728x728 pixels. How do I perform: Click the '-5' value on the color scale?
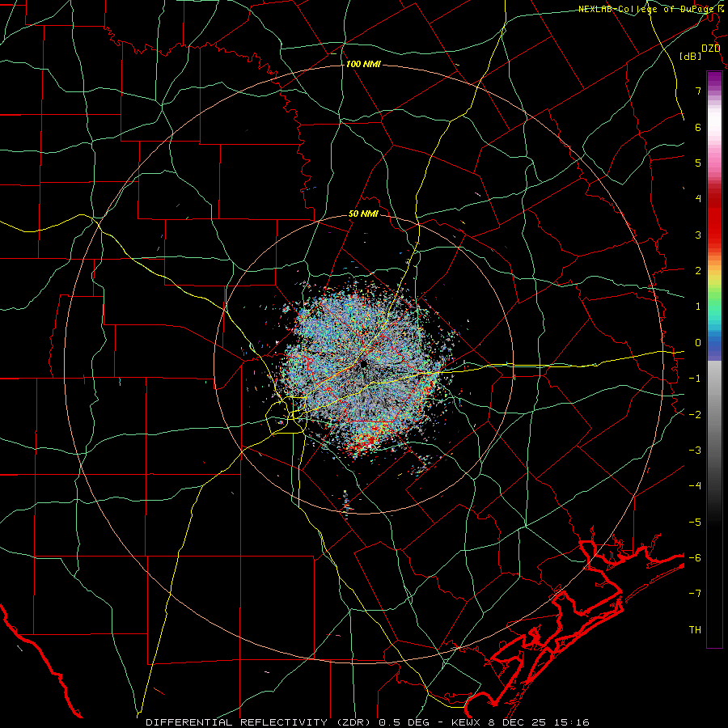click(695, 522)
